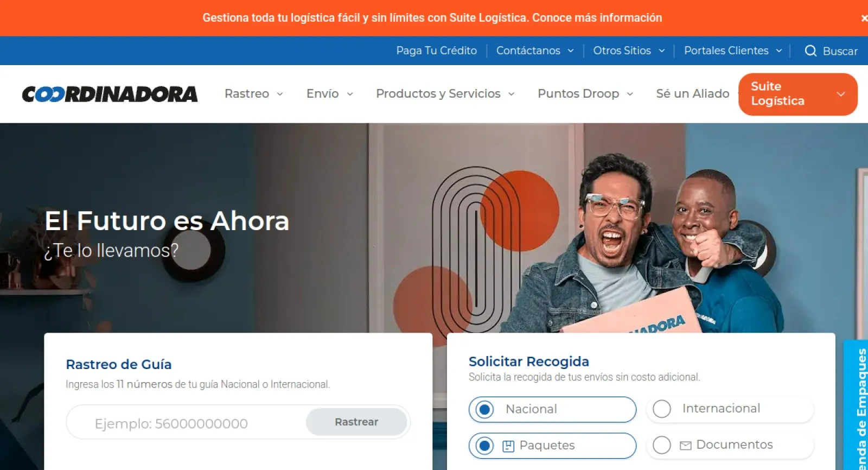Click Otros Sitios in the top bar
The image size is (868, 470).
(622, 50)
